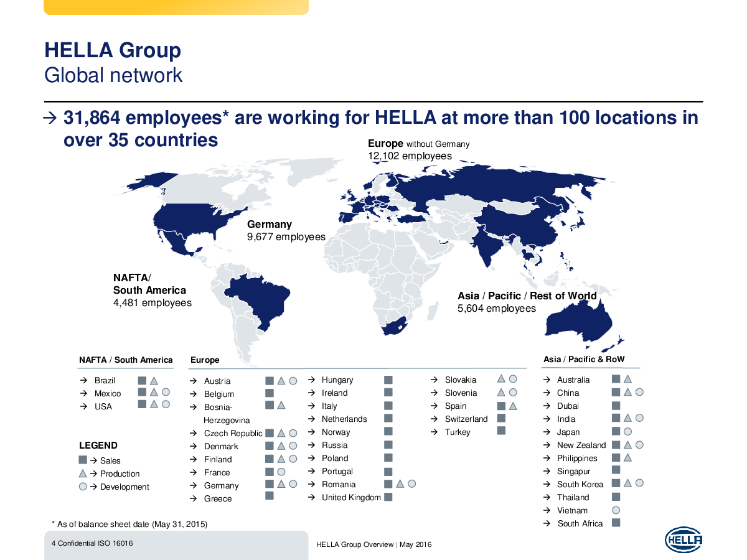Click Turkey's sales square symbol

[502, 431]
